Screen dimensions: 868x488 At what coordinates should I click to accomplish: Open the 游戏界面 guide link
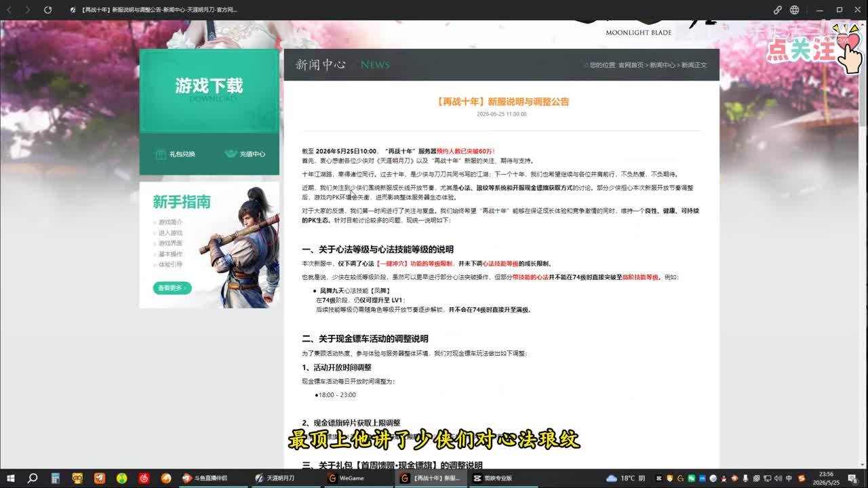click(x=170, y=243)
